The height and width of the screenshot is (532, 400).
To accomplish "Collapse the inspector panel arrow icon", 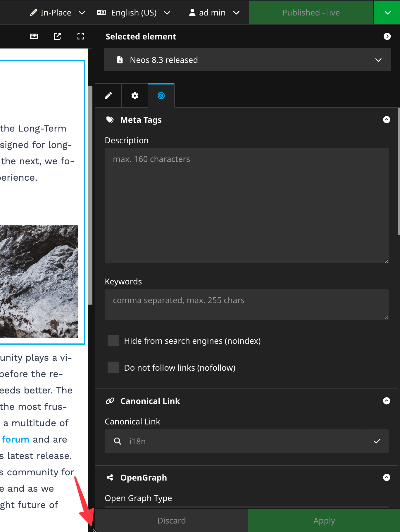I will (x=387, y=36).
